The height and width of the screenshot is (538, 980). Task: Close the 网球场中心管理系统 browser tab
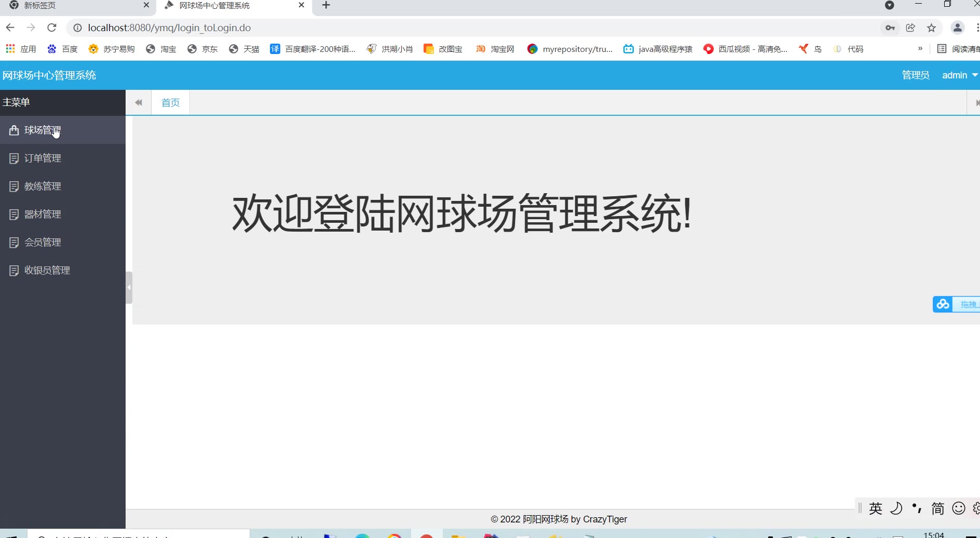coord(302,5)
